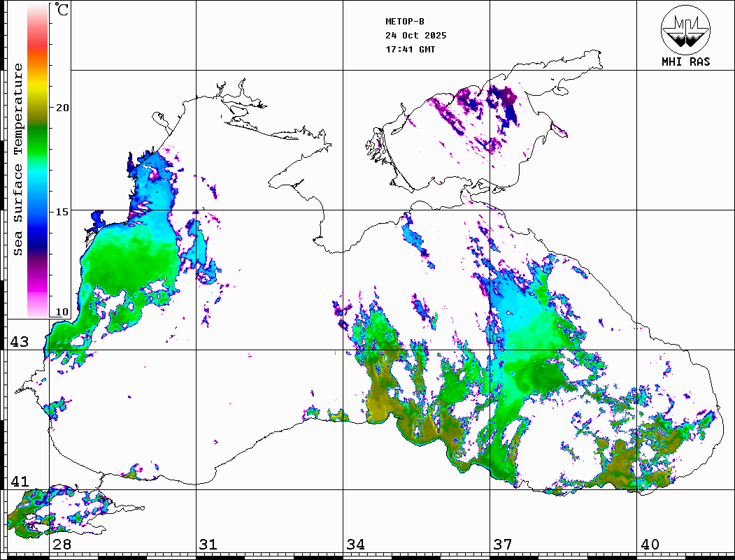The image size is (735, 560).
Task: Click the latitude 43 axis label
Action: pos(19,342)
